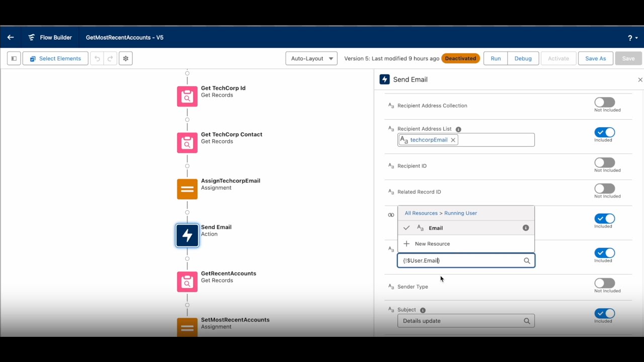The image size is (644, 362).
Task: Select the AssignTechcorpEmail assignment icon
Action: pos(187,189)
